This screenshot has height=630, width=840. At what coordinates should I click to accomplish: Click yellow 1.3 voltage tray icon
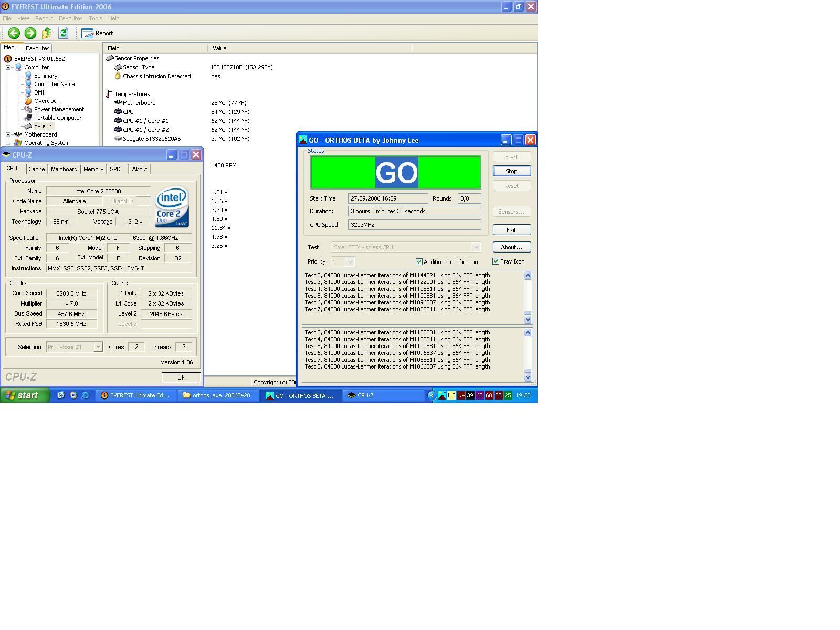point(451,395)
